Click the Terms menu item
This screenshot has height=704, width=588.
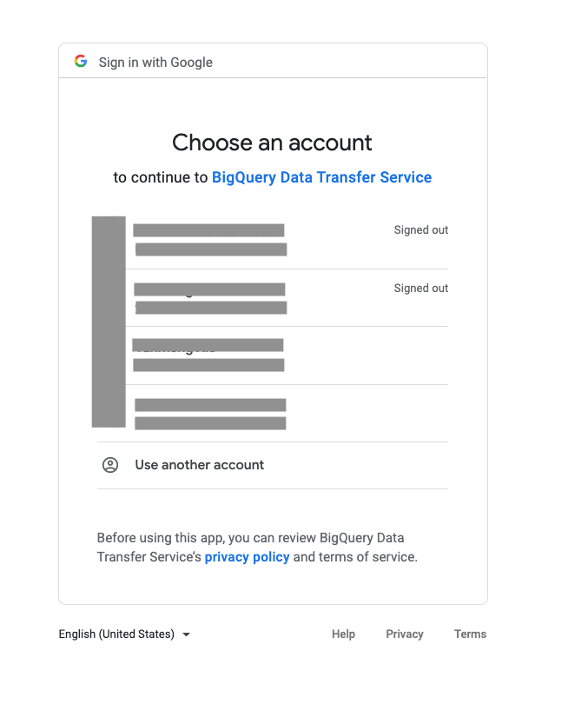pos(470,634)
